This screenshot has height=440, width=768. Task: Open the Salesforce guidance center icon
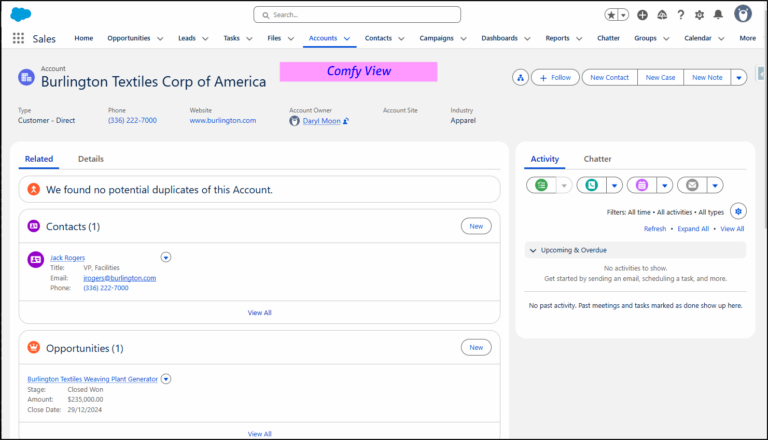pos(662,15)
